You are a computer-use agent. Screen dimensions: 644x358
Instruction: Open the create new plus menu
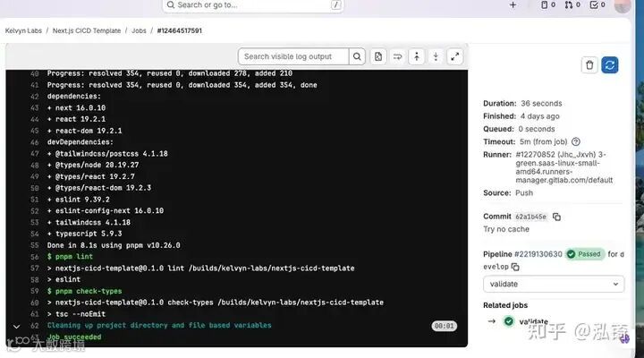click(513, 5)
